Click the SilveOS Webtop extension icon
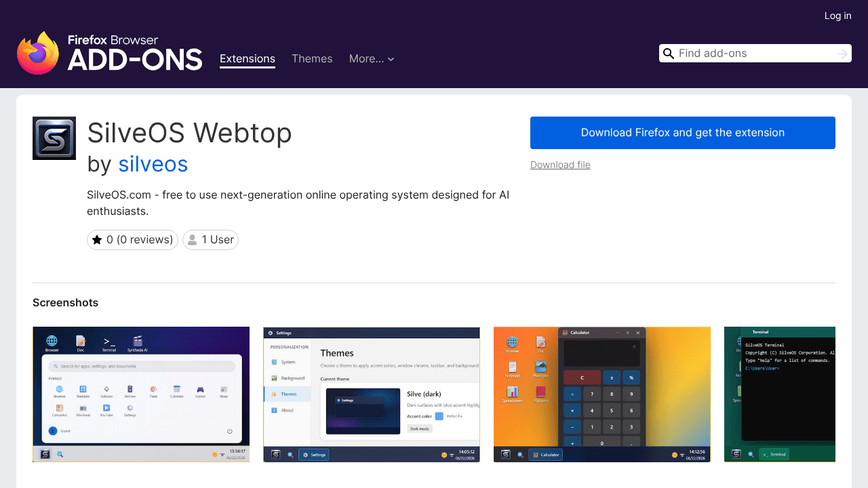 54,138
